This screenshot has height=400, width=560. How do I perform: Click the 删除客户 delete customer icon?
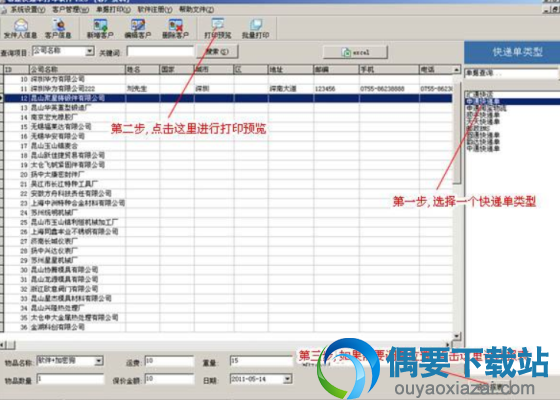coord(175,28)
